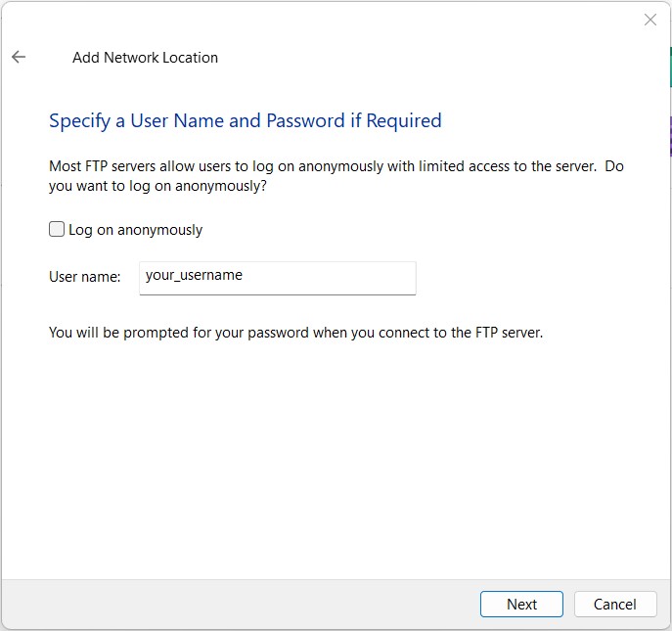Cancel the network location setup

pyautogui.click(x=615, y=604)
